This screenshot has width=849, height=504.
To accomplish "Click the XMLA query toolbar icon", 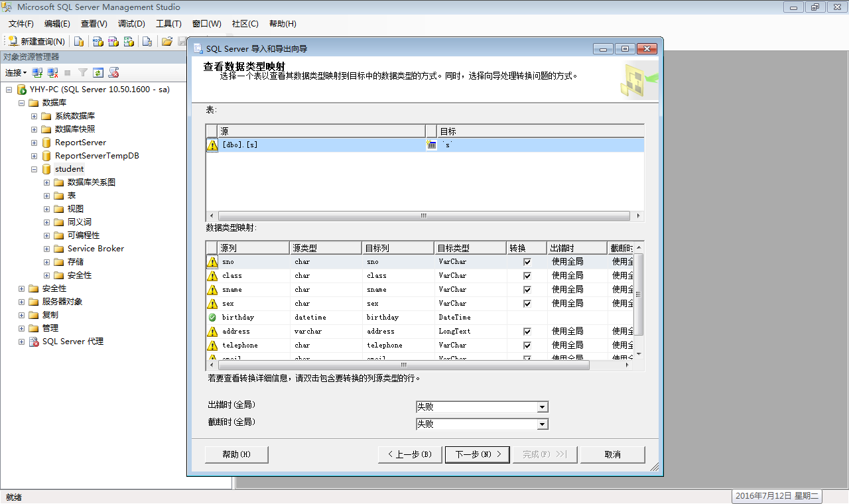I will coord(129,41).
